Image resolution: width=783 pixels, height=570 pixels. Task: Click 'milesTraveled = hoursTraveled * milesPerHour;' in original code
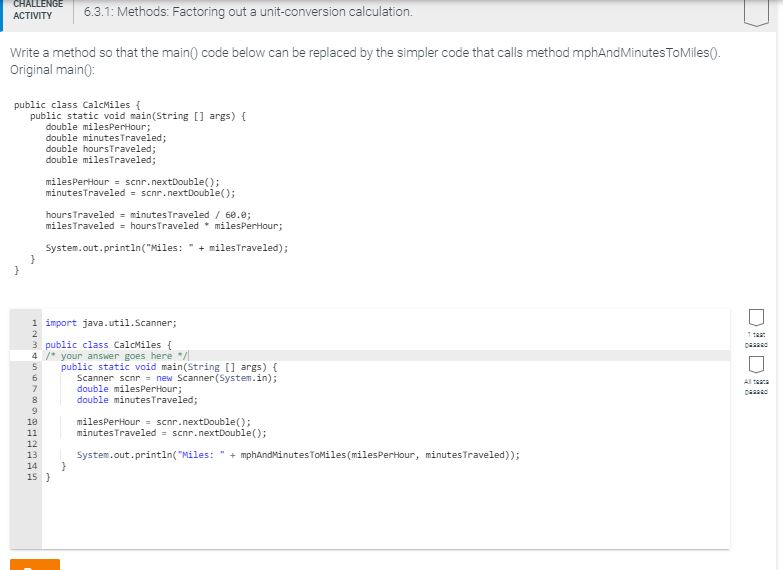(x=164, y=226)
